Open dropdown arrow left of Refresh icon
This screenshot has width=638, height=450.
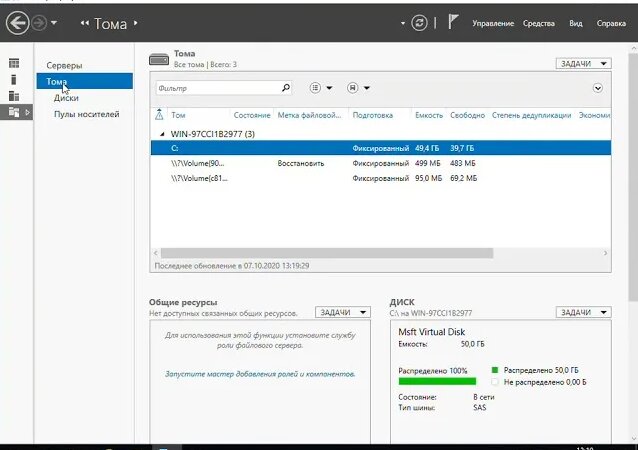click(403, 23)
